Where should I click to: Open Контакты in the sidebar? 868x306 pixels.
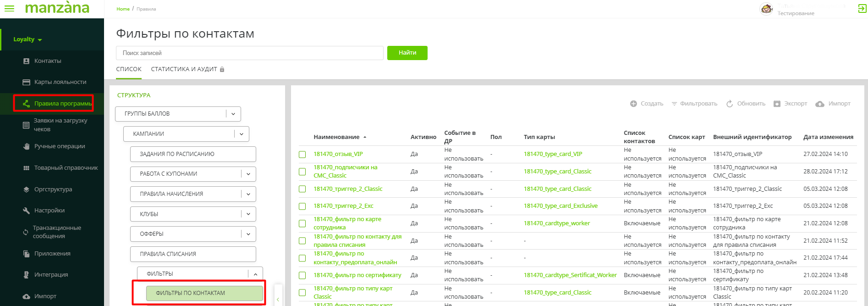tap(48, 61)
